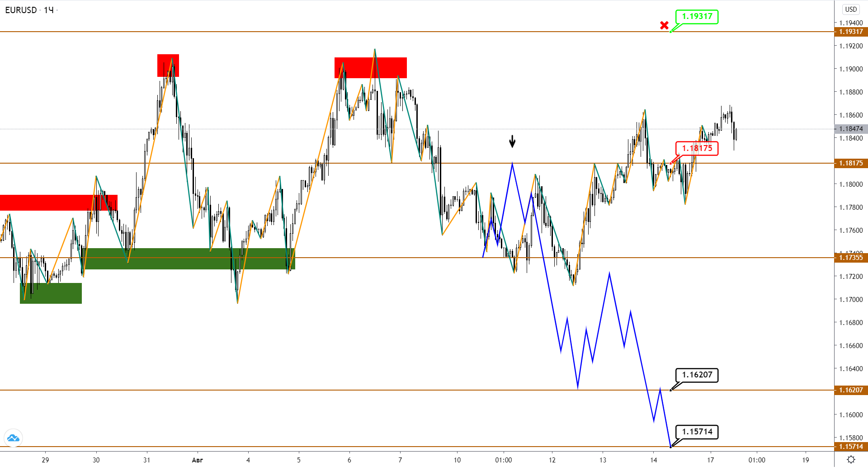Click the Апр month label on time axis
868x471 pixels.
click(x=198, y=460)
